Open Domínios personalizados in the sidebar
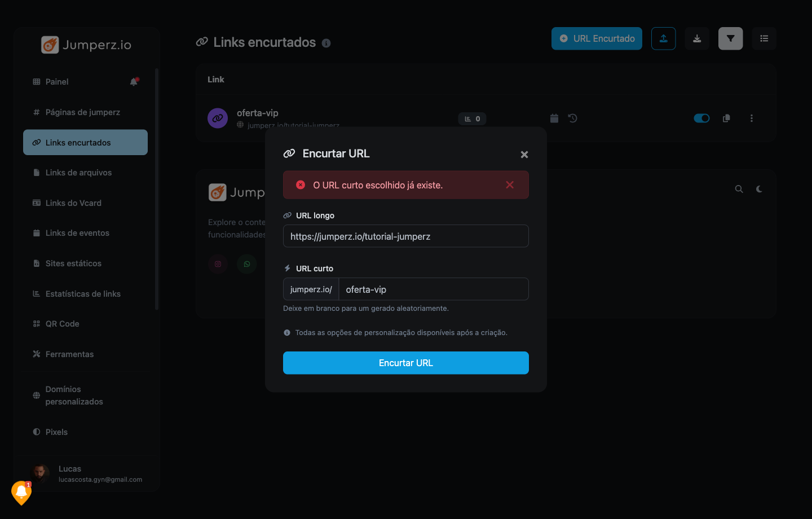Screen dimensions: 812x519 (x=85, y=395)
